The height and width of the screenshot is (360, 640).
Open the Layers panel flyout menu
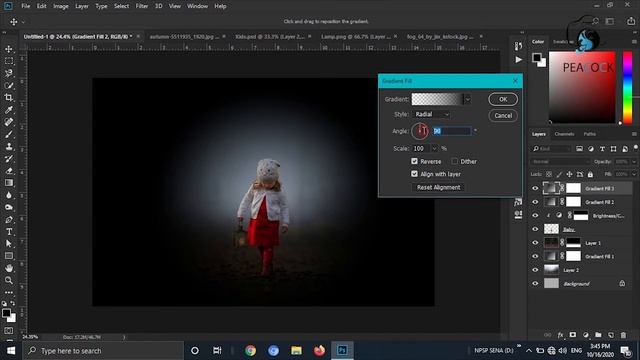coord(634,134)
